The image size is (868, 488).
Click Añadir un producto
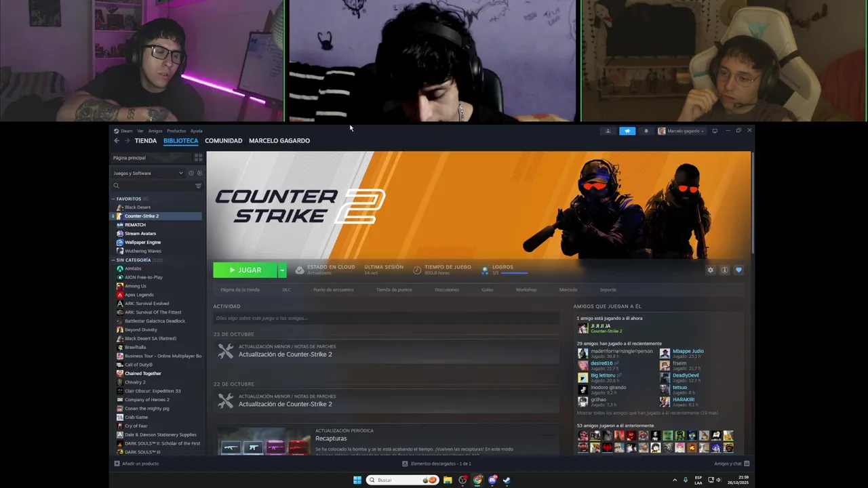(137, 464)
